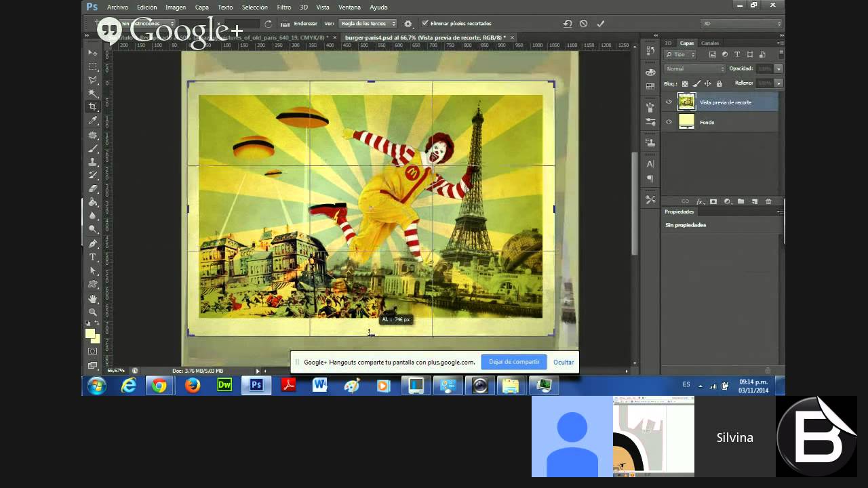Click the Enderezar straighten icon
This screenshot has height=488, width=868.
coord(285,23)
